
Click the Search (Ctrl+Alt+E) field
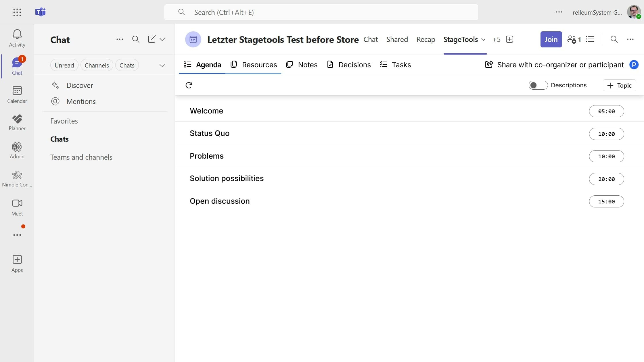point(321,12)
